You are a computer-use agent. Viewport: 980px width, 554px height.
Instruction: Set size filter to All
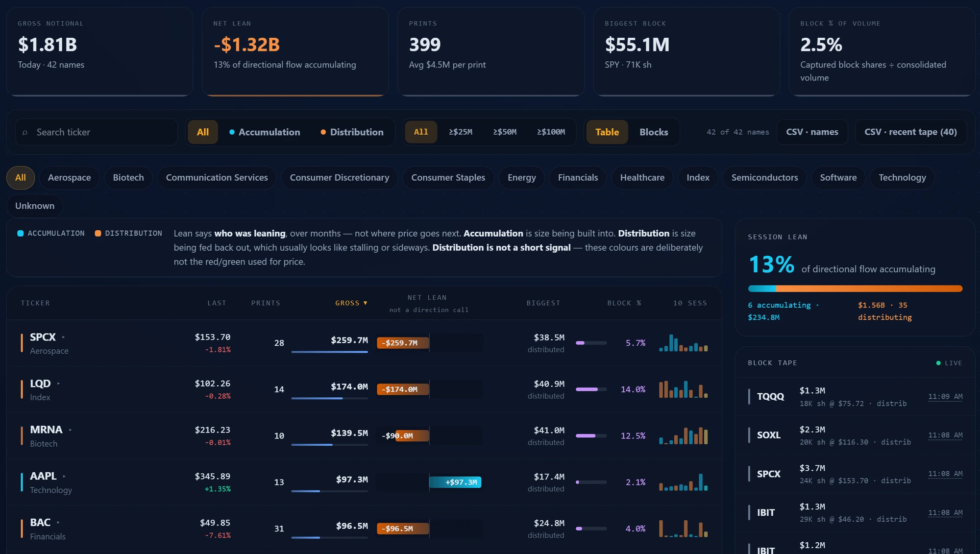point(421,132)
